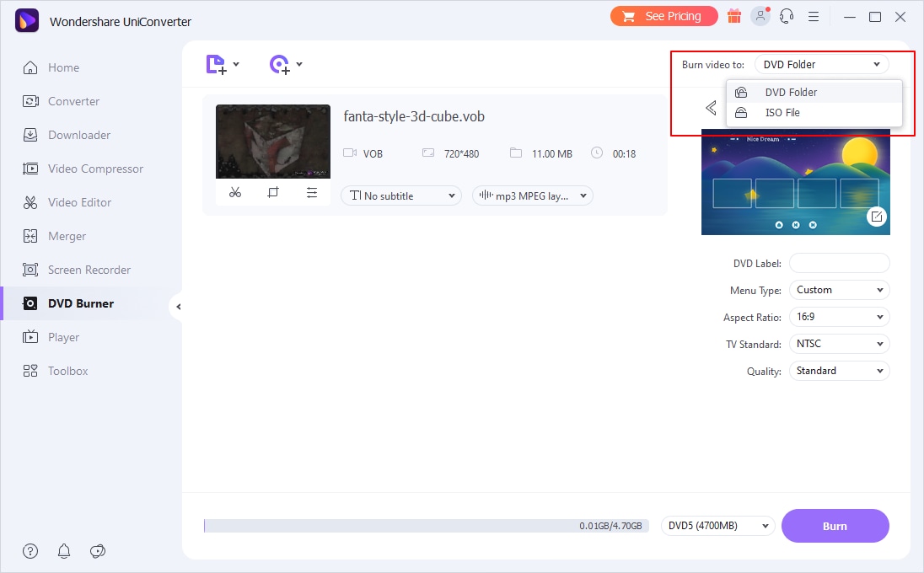
Task: Open the Quality dropdown
Action: 839,371
